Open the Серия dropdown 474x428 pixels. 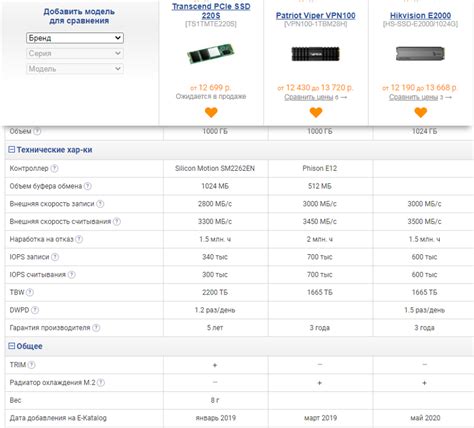coord(75,53)
